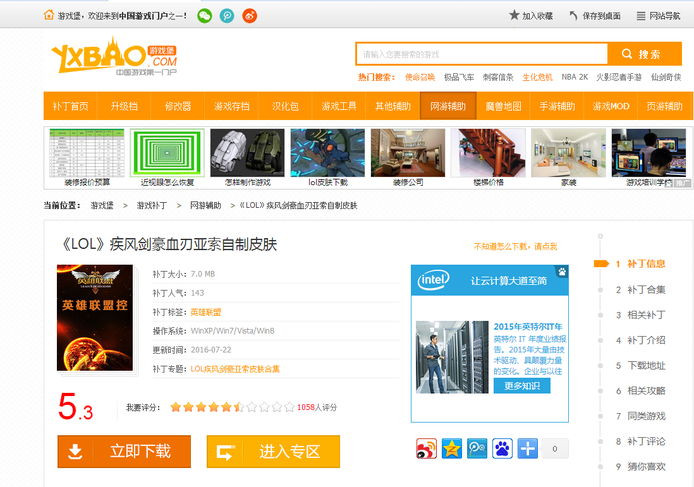Click the 装修公司 thumbnail
Viewport: 694px width, 487px height.
[x=408, y=153]
